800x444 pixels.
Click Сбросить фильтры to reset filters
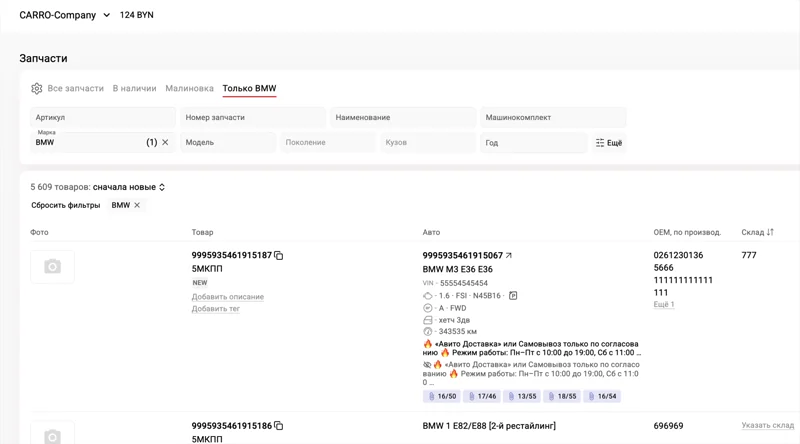[x=65, y=205]
